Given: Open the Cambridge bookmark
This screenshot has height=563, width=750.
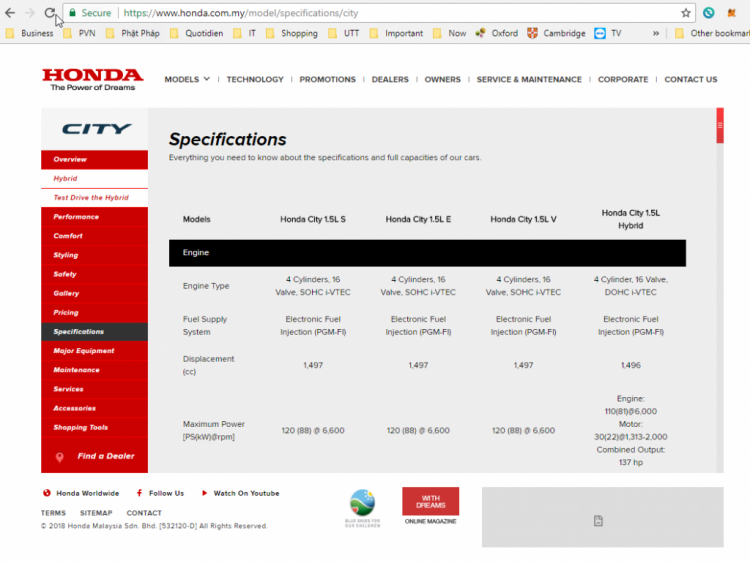Looking at the screenshot, I should 556,33.
